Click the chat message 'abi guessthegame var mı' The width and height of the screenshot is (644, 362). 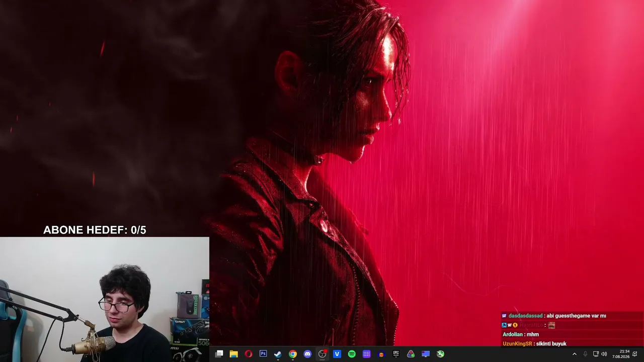(x=576, y=316)
